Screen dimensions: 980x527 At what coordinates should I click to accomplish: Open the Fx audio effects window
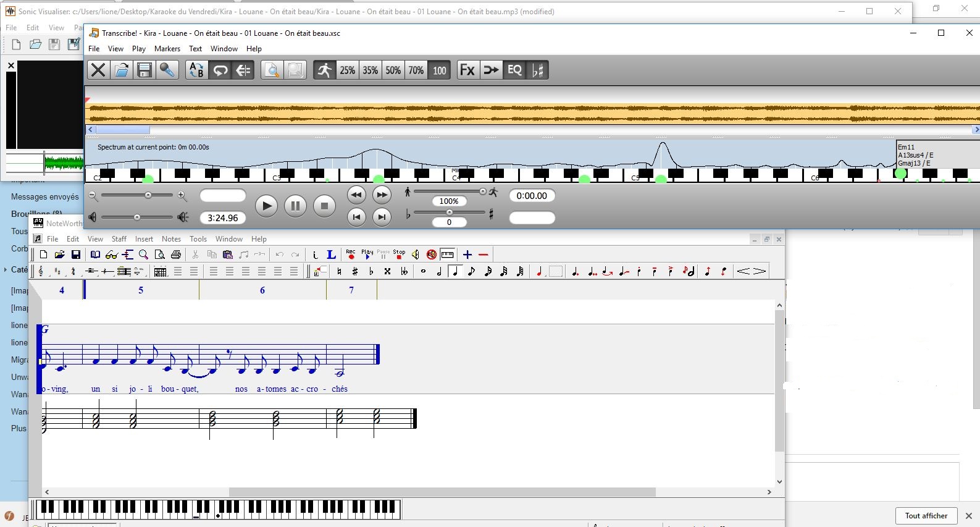[468, 70]
